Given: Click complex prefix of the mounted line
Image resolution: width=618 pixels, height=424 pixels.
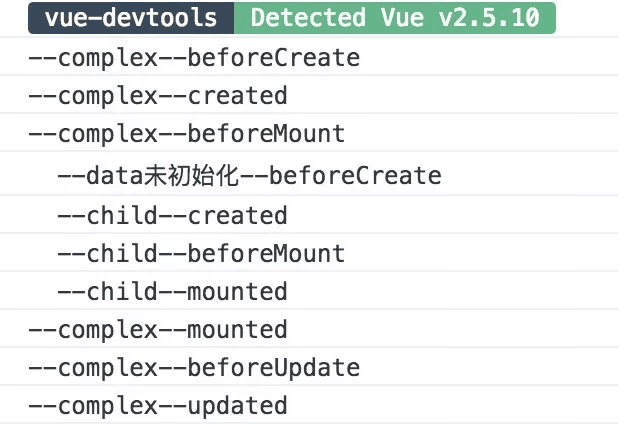Looking at the screenshot, I should coord(107,329).
